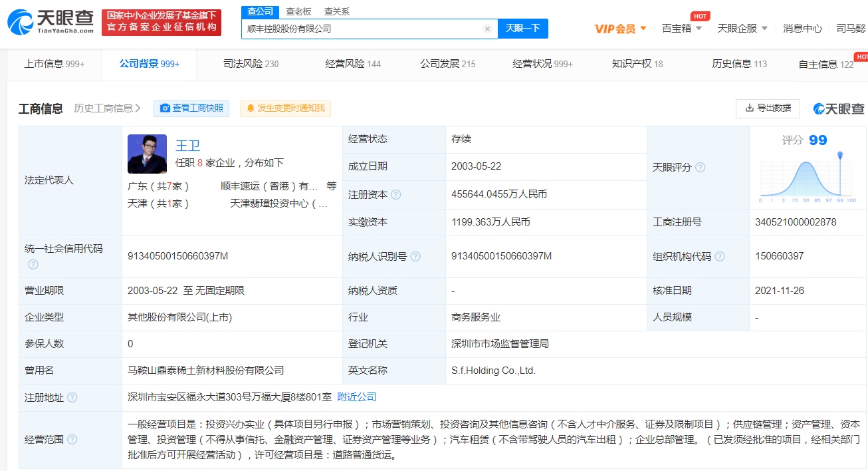Screen dimensions: 868x471
Task: Click the 司马懿 user account name
Action: [851, 29]
